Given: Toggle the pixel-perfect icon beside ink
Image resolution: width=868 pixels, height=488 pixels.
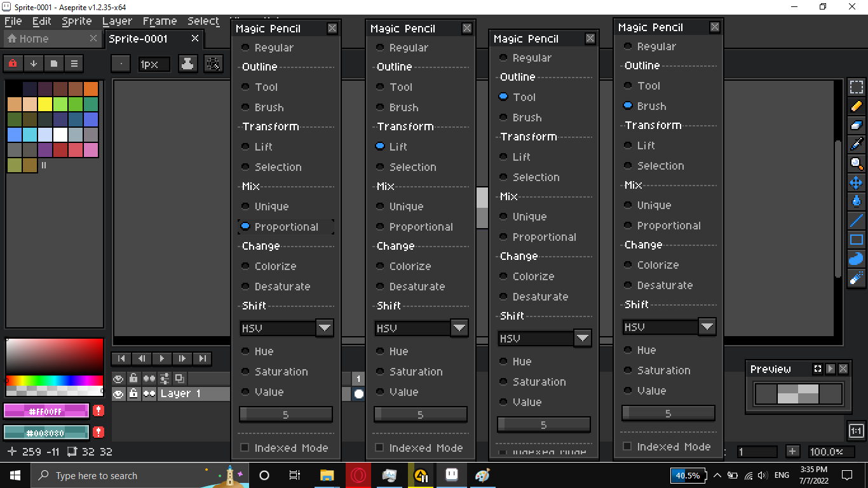Looking at the screenshot, I should point(214,64).
